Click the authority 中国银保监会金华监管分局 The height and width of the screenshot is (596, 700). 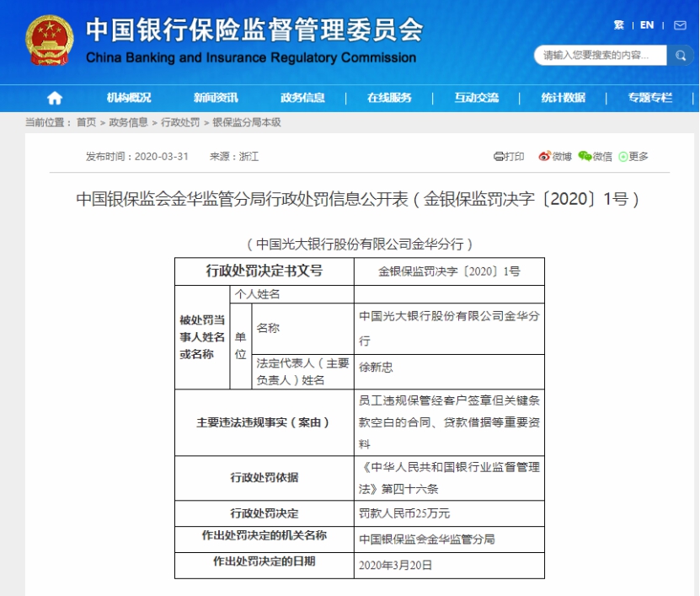[427, 540]
